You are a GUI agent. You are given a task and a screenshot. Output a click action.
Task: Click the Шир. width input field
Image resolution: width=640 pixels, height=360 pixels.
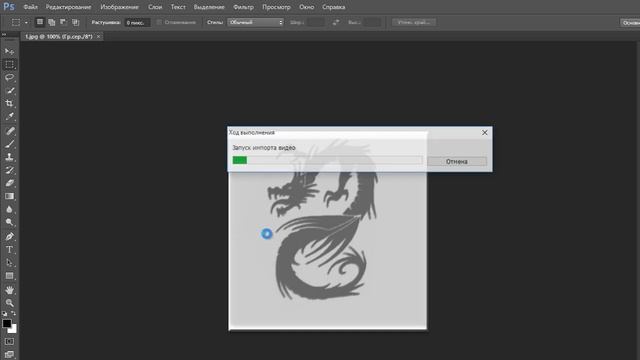(x=316, y=22)
